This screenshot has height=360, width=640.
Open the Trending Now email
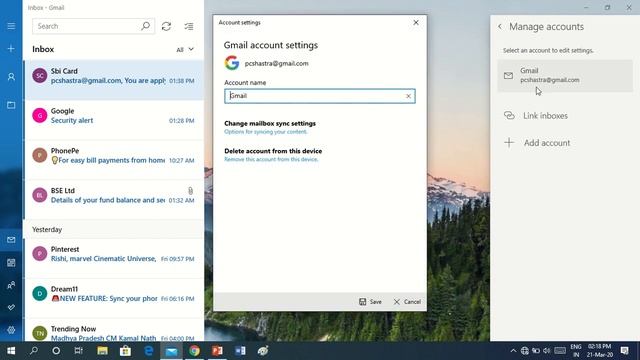pos(114,331)
